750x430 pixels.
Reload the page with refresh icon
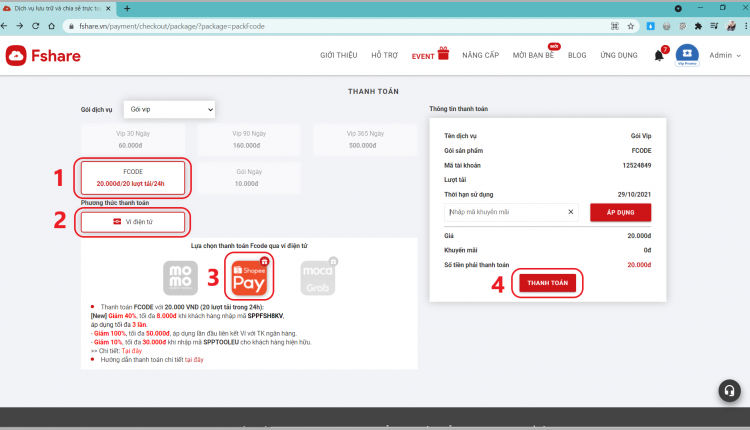click(35, 26)
